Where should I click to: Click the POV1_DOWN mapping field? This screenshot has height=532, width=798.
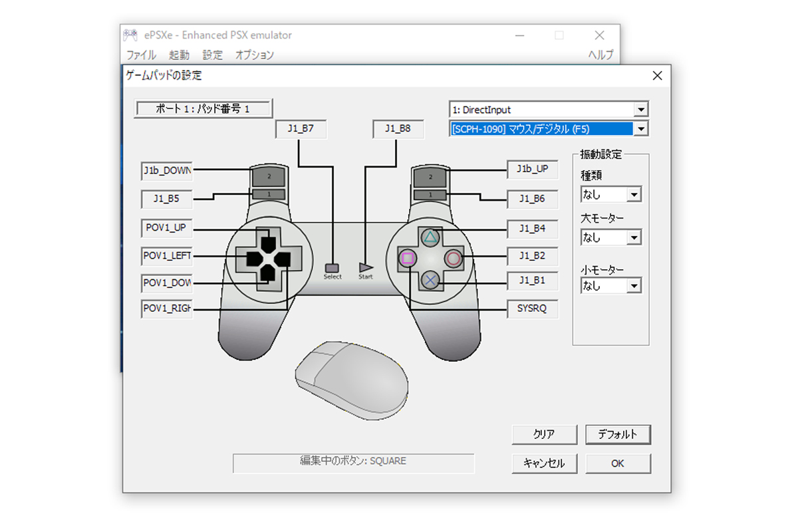click(x=167, y=283)
